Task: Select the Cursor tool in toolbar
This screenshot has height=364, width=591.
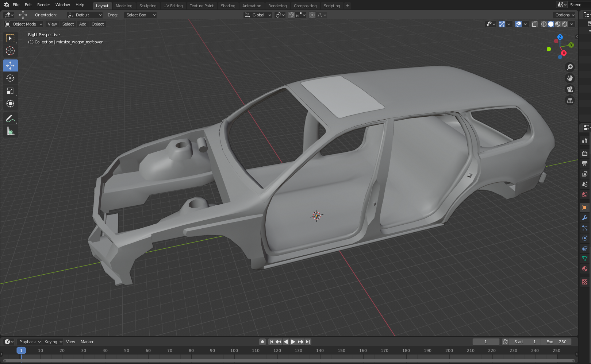Action: pyautogui.click(x=10, y=51)
